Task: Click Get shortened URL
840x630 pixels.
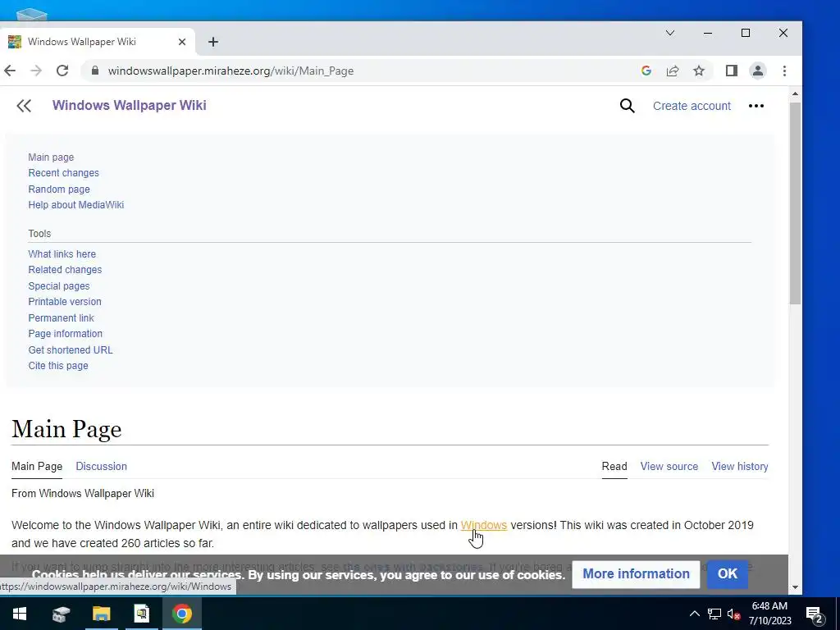Action: (71, 349)
